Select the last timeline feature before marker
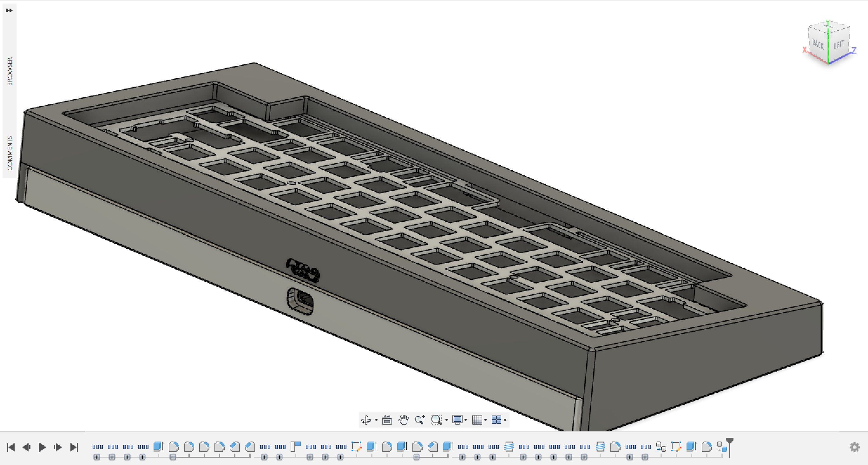 (721, 447)
